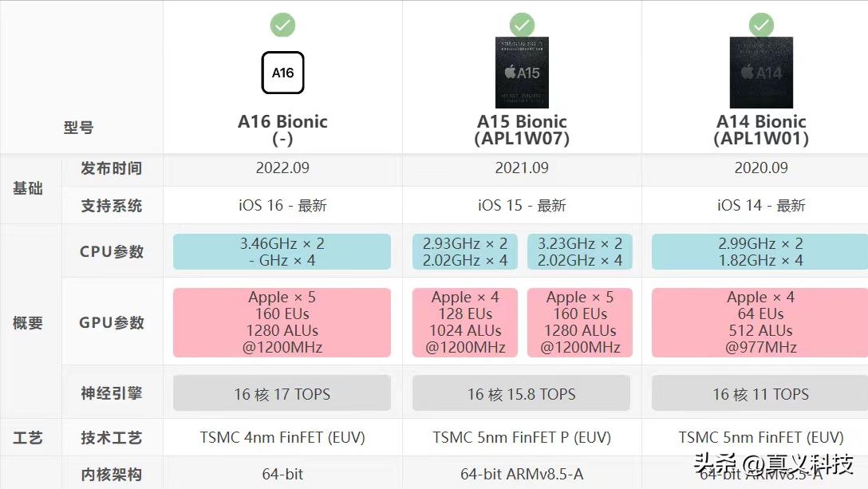Toggle the green checkmark above A14 Bionic
This screenshot has height=489, width=868.
(x=761, y=25)
